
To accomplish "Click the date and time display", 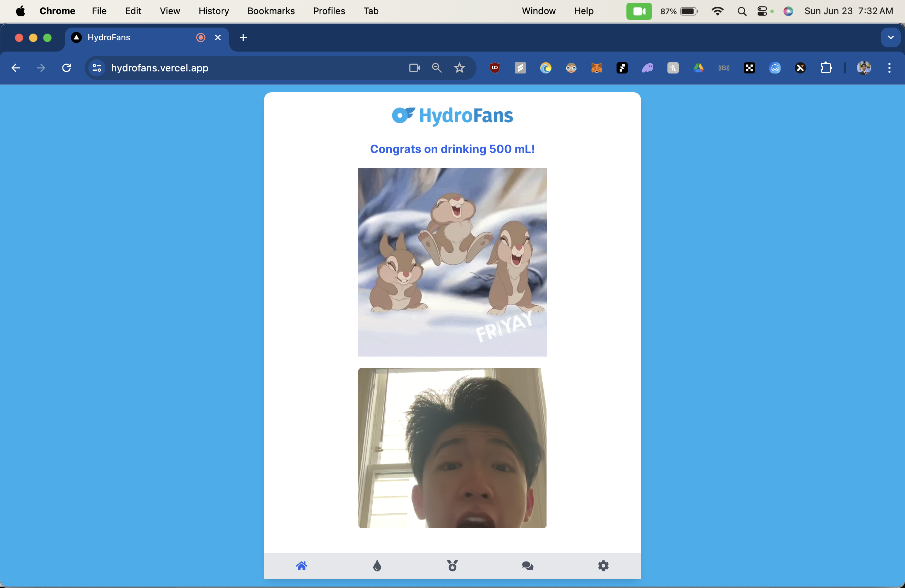I will (849, 11).
